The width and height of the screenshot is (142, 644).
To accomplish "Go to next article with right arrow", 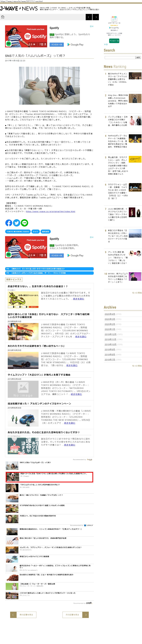I will [x=96, y=17].
